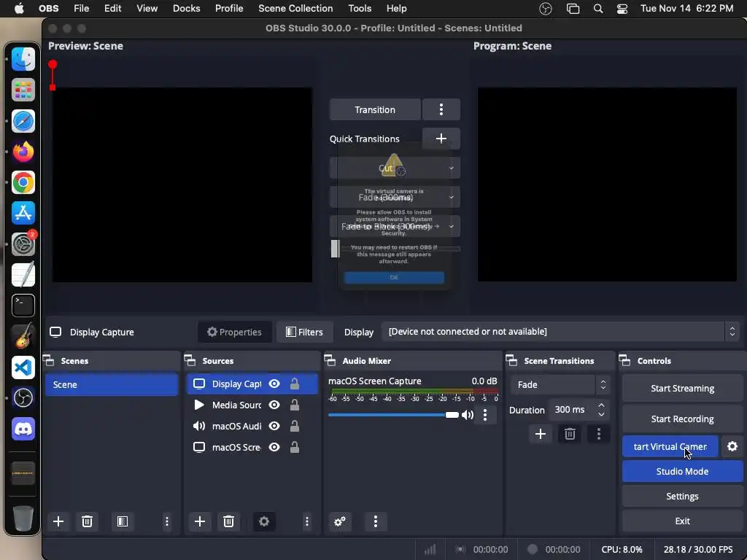The width and height of the screenshot is (747, 560).
Task: Click the 300 ms duration field
Action: coord(573,410)
